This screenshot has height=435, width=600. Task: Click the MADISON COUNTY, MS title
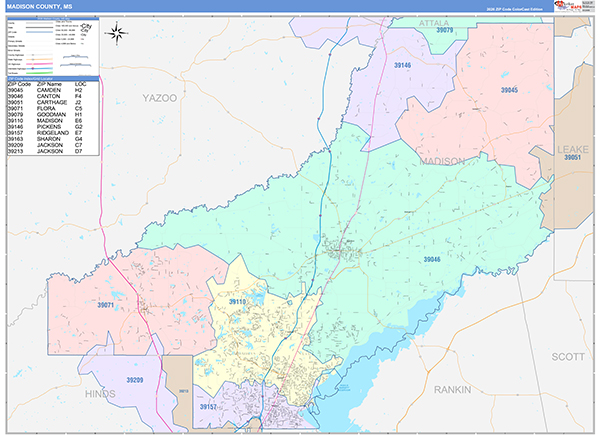[x=40, y=7]
